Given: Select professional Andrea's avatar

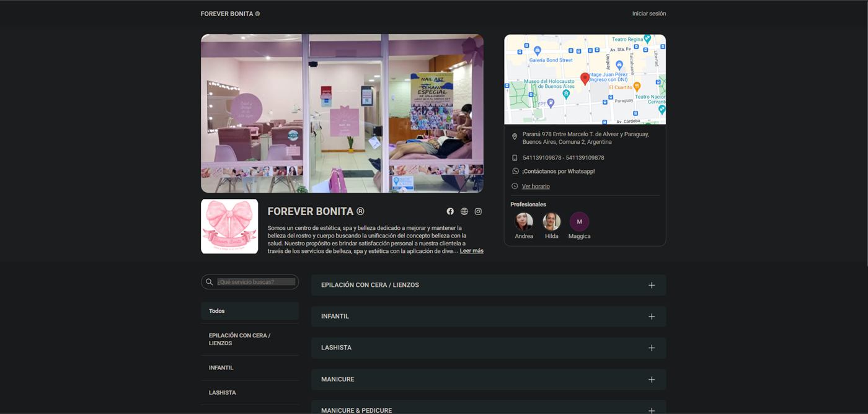Looking at the screenshot, I should tap(524, 221).
